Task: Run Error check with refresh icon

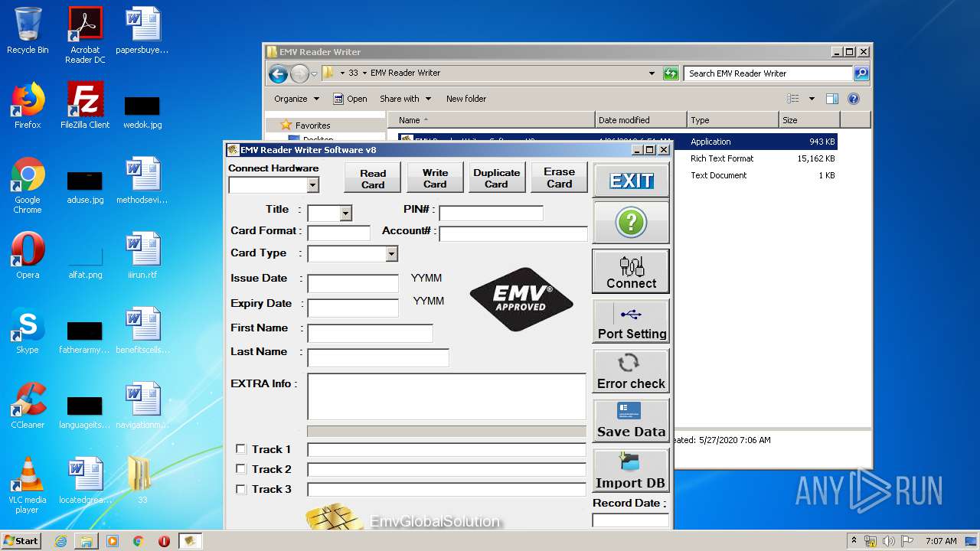Action: [631, 371]
